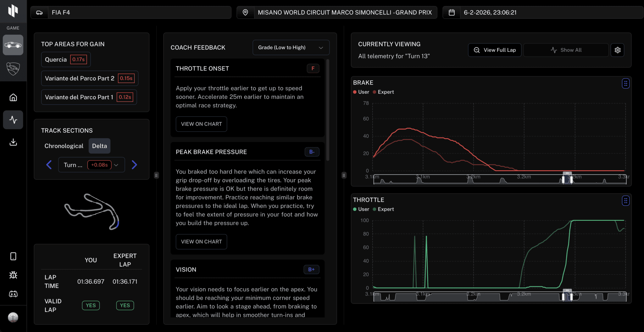Toggle Show All telemetry
Image resolution: width=644 pixels, height=332 pixels.
pyautogui.click(x=566, y=50)
